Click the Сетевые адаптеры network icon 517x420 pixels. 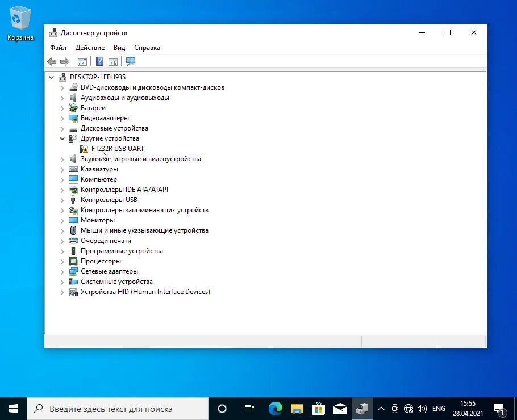click(73, 271)
